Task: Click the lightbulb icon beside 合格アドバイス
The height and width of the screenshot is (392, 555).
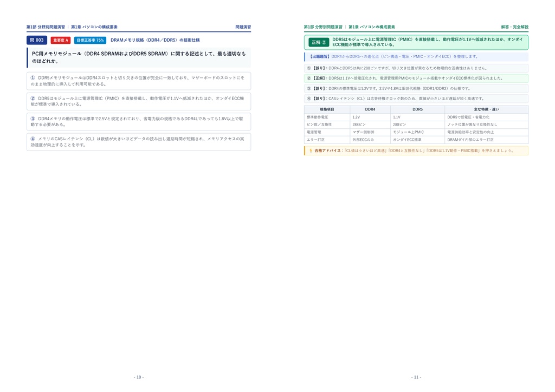Action: [x=311, y=151]
